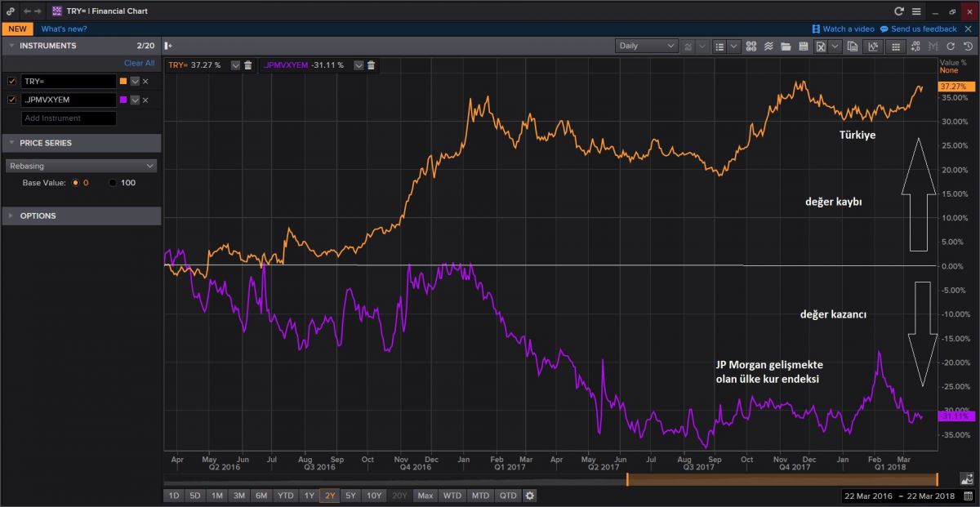Screen dimensions: 980x507
Task: Click the percent chart toolbar icon
Action: [873, 46]
